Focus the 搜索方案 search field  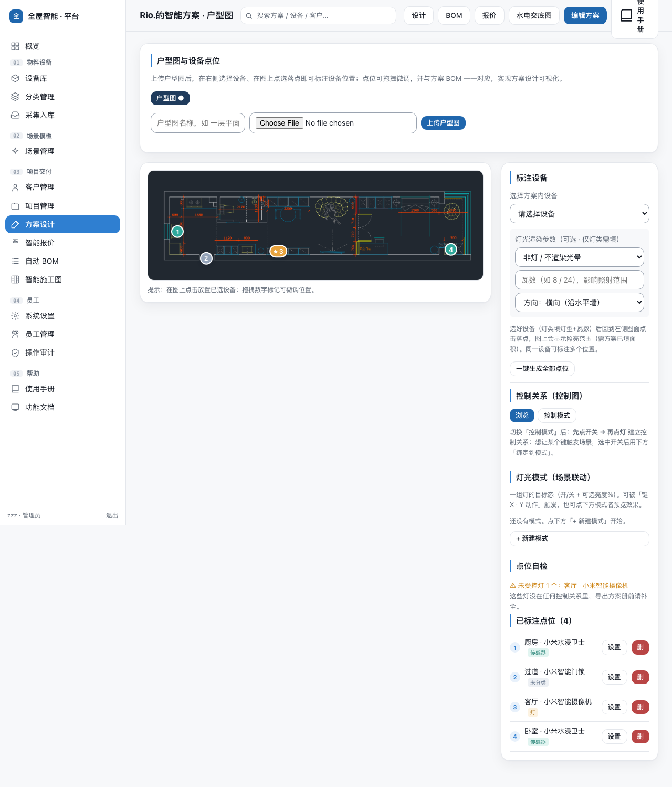tap(318, 16)
